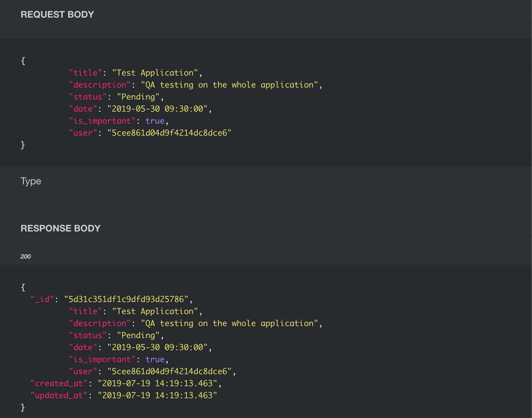Click the response "created_at" key
This screenshot has height=418, width=532.
59,383
